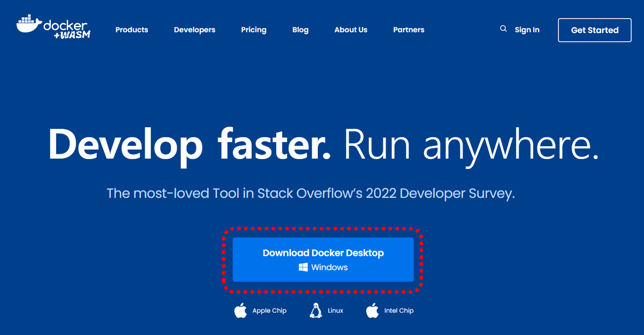Navigate to Partners section
Image resolution: width=644 pixels, height=335 pixels.
point(409,30)
